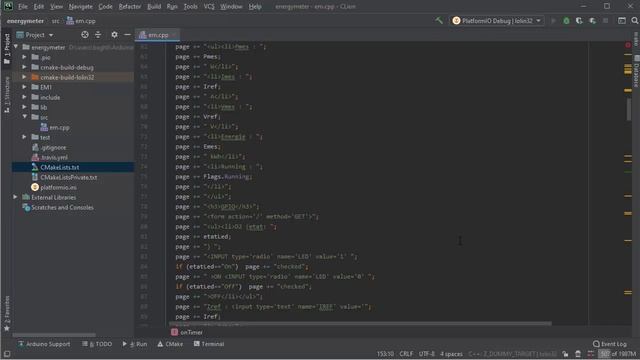
Task: Click the Search Everywhere magnifier icon
Action: click(x=635, y=20)
